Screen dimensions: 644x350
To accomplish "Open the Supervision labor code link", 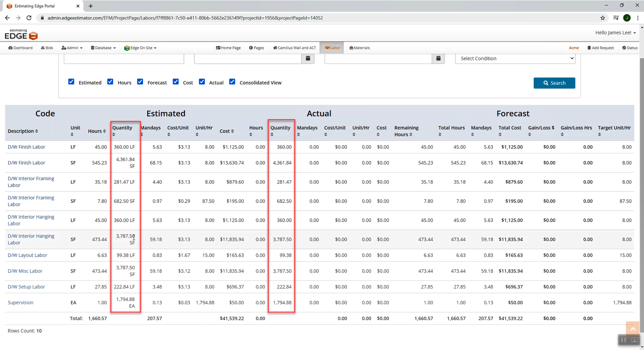I will (x=21, y=302).
